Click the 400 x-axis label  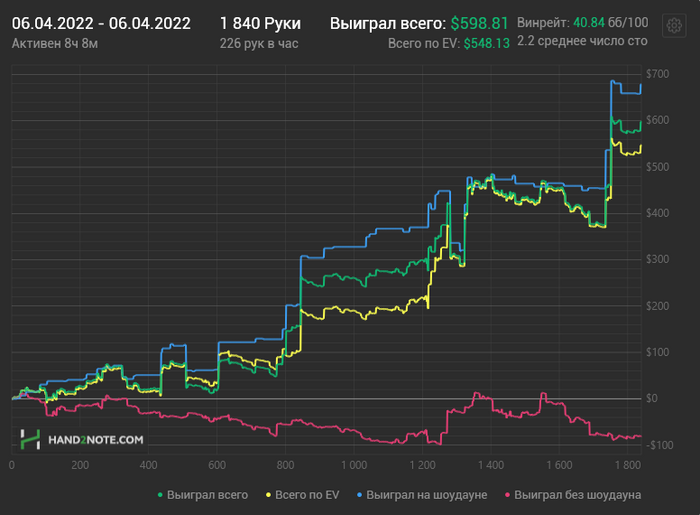point(148,465)
